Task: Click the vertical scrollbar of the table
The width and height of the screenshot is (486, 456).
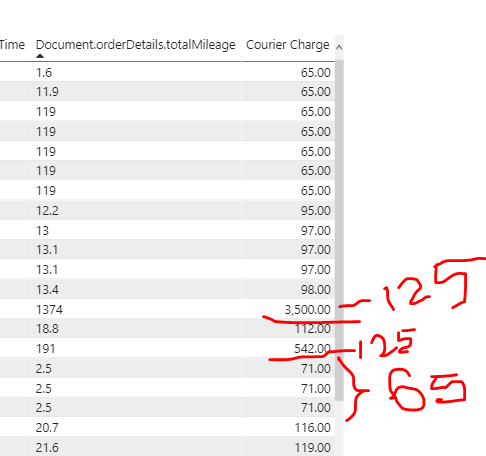Action: pos(339,230)
